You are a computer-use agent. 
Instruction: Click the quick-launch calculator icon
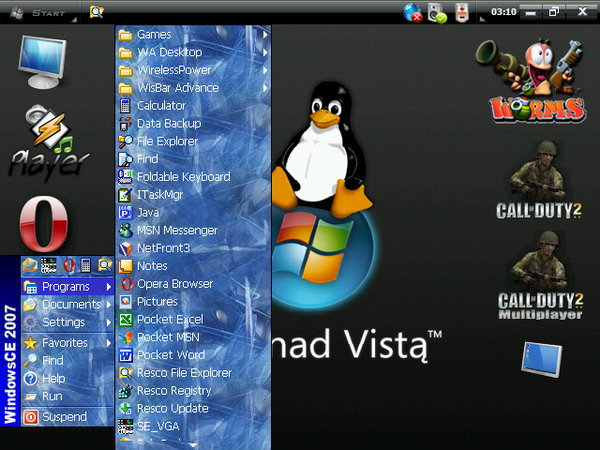(x=86, y=265)
